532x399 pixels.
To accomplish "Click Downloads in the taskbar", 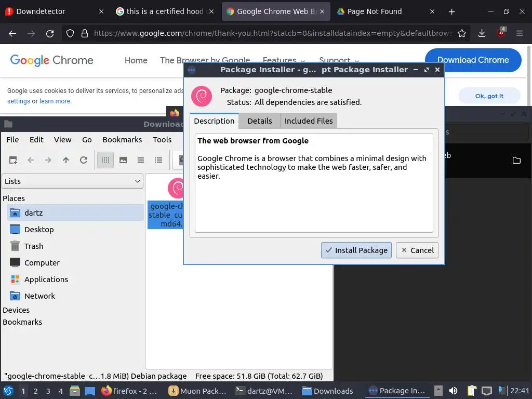I will (328, 391).
